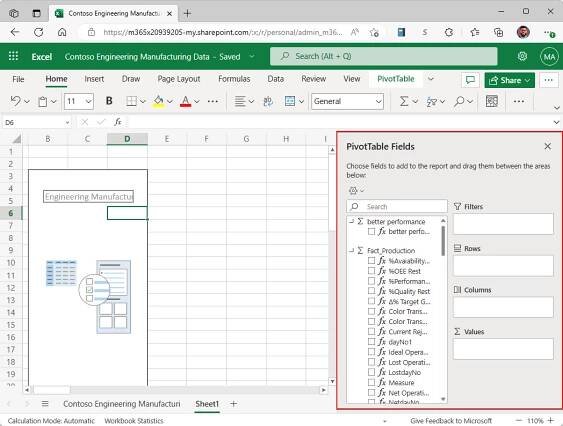Screen dimensions: 563x426
Task: Apply the yellow fill color bucket
Action: pyautogui.click(x=158, y=101)
